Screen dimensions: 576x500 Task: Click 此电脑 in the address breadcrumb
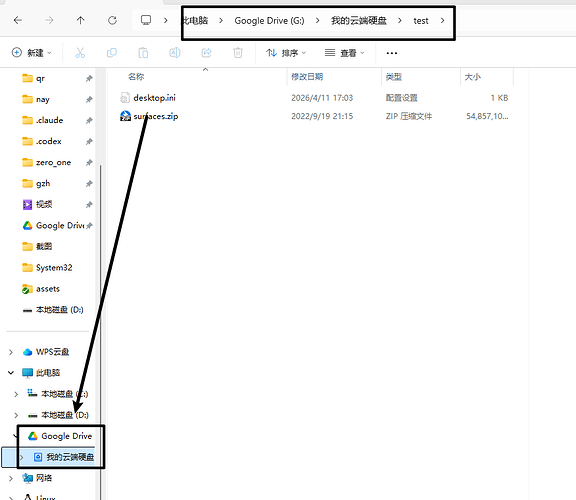(195, 21)
